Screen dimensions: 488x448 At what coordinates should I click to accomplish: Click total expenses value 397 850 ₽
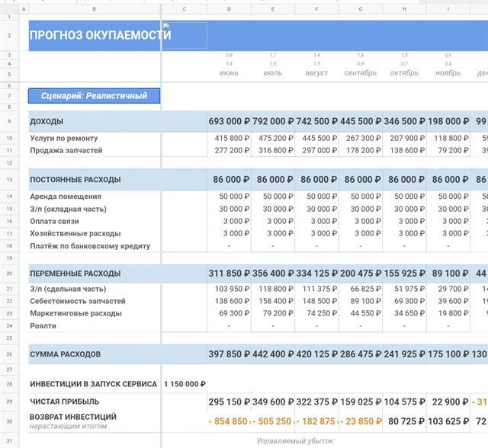(229, 354)
